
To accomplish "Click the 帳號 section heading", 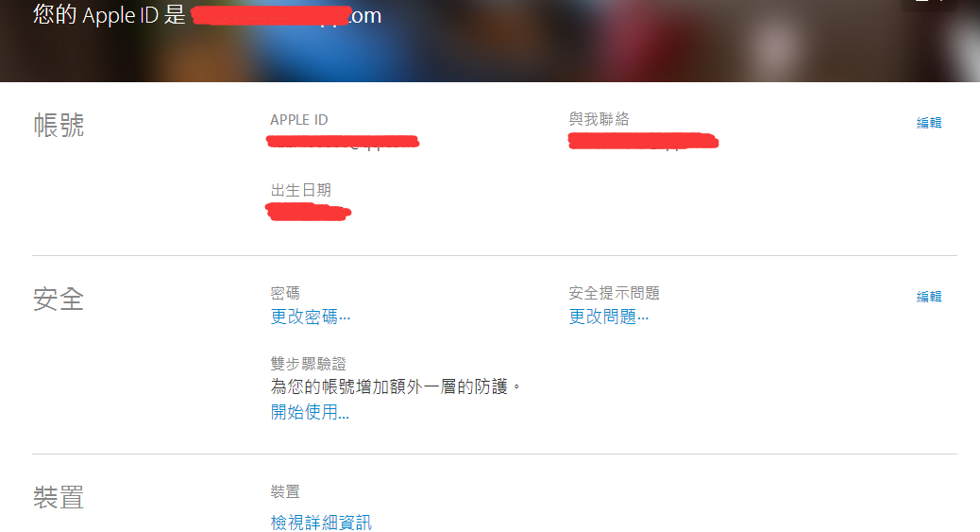I will pos(59,125).
